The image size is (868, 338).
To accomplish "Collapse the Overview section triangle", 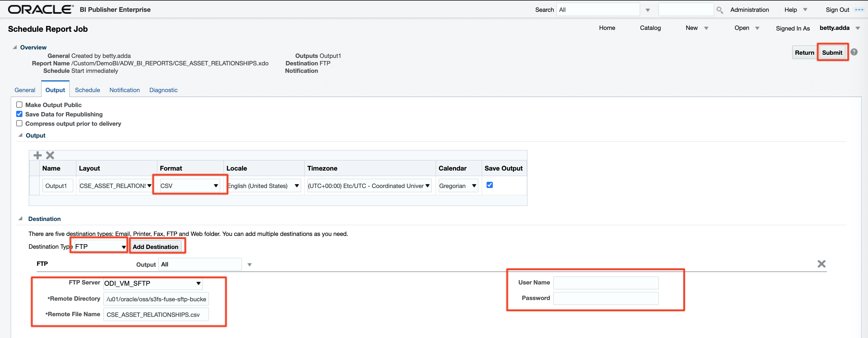I will pyautogui.click(x=15, y=48).
